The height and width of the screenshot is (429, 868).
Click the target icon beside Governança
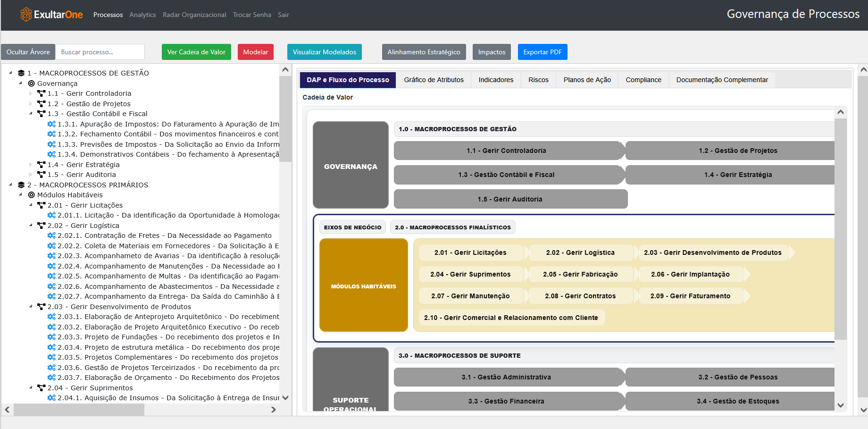pyautogui.click(x=31, y=83)
